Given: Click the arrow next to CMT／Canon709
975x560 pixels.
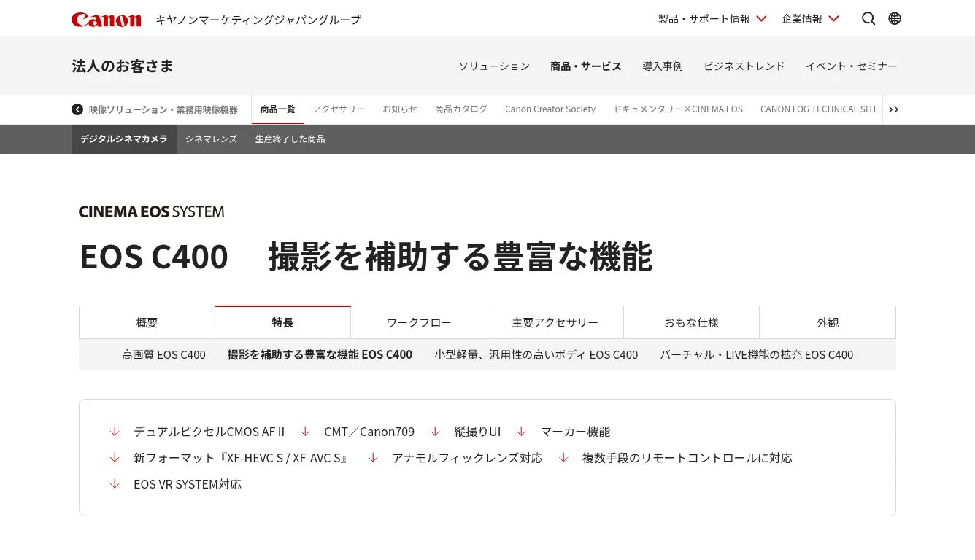Looking at the screenshot, I should pyautogui.click(x=305, y=432).
